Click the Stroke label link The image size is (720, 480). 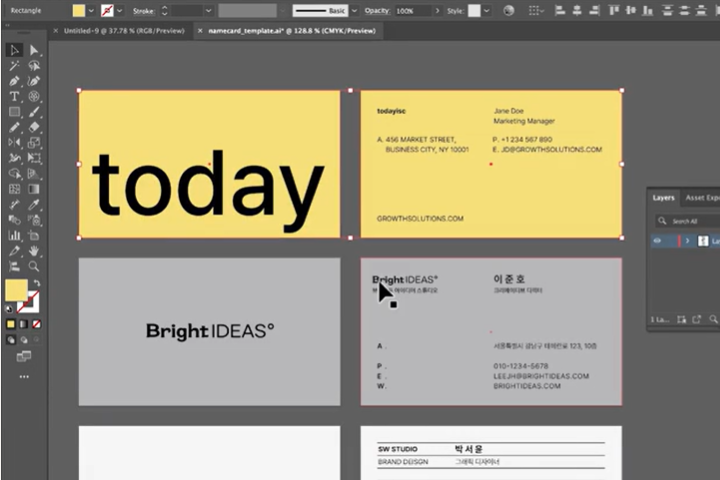click(144, 11)
